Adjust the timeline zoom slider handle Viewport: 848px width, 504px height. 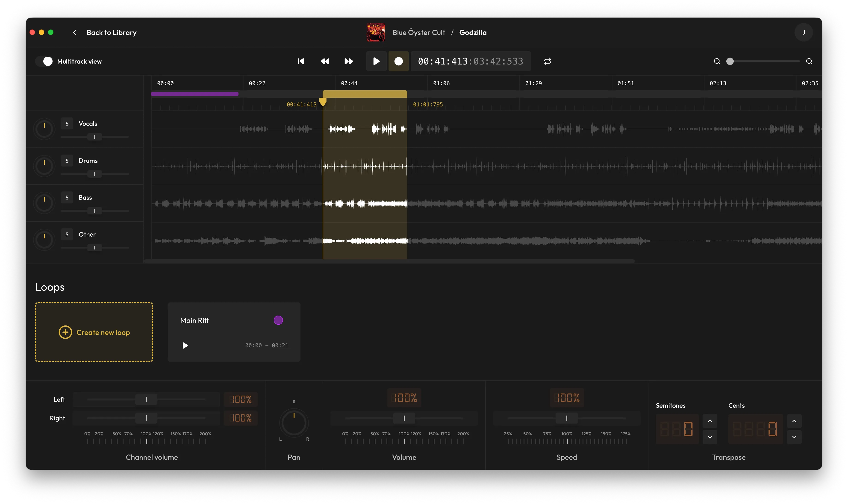click(730, 61)
